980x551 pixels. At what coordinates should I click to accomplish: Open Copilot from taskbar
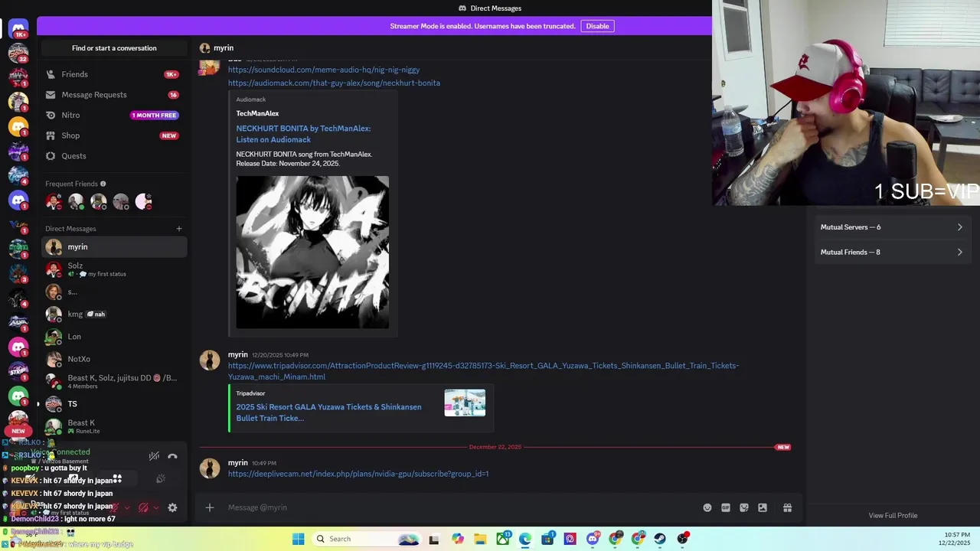(x=458, y=539)
